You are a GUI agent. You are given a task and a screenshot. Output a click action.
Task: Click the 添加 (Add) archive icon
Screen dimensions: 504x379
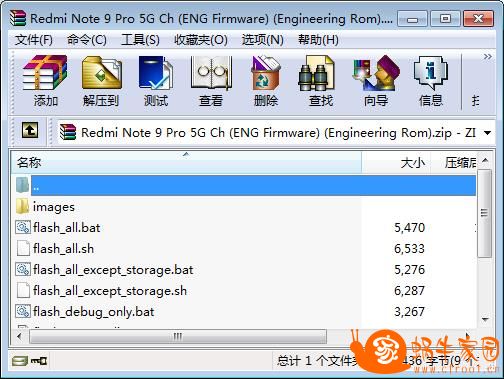click(45, 81)
